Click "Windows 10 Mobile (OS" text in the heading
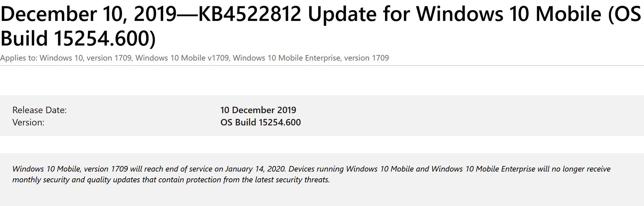Screen dimensions: 644x206 tap(528, 15)
